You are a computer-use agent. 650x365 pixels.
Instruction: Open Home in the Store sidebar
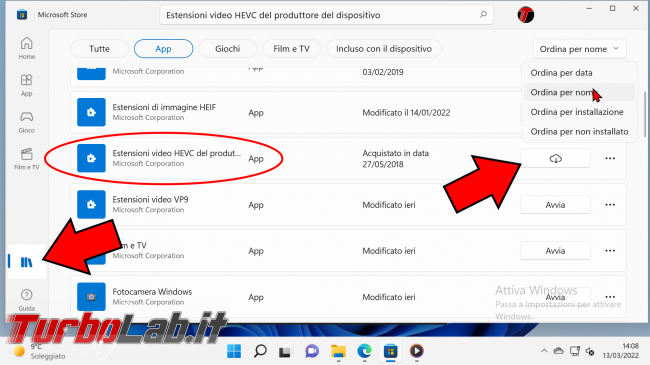pyautogui.click(x=27, y=48)
